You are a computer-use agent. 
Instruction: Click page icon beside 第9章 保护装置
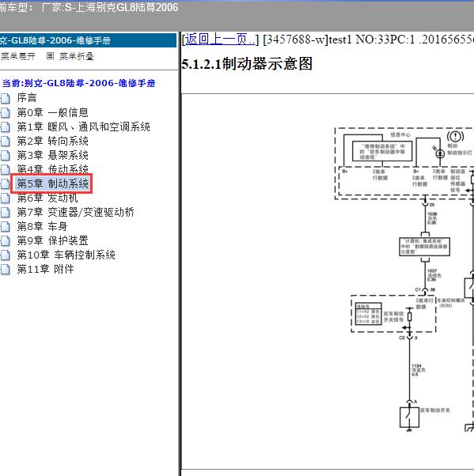tap(6, 241)
